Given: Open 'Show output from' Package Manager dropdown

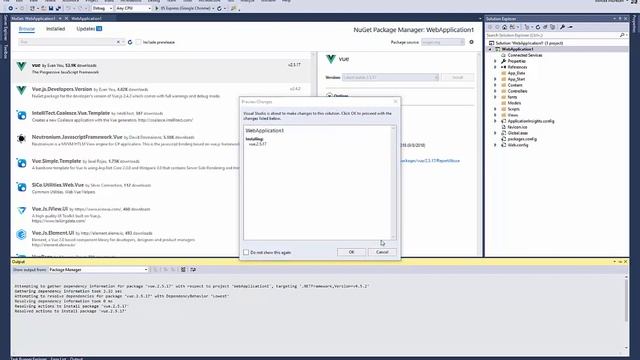Looking at the screenshot, I should click(x=98, y=269).
